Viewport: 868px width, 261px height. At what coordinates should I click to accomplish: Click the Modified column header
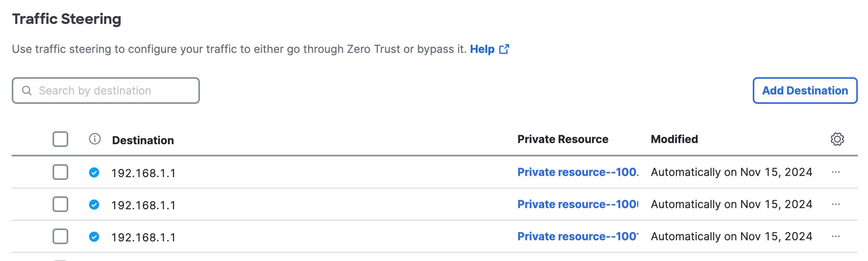point(674,139)
